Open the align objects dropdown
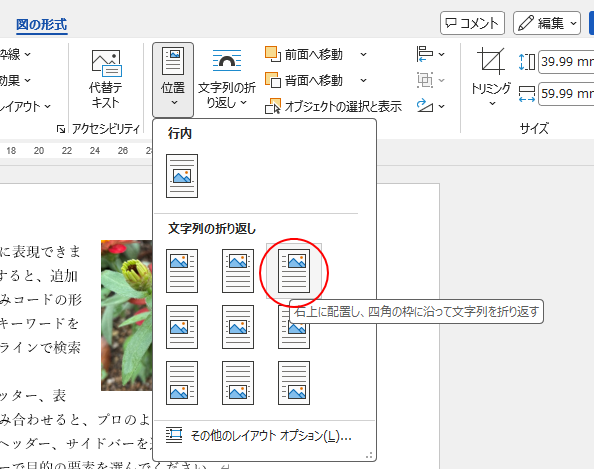The width and height of the screenshot is (594, 469). pyautogui.click(x=430, y=54)
